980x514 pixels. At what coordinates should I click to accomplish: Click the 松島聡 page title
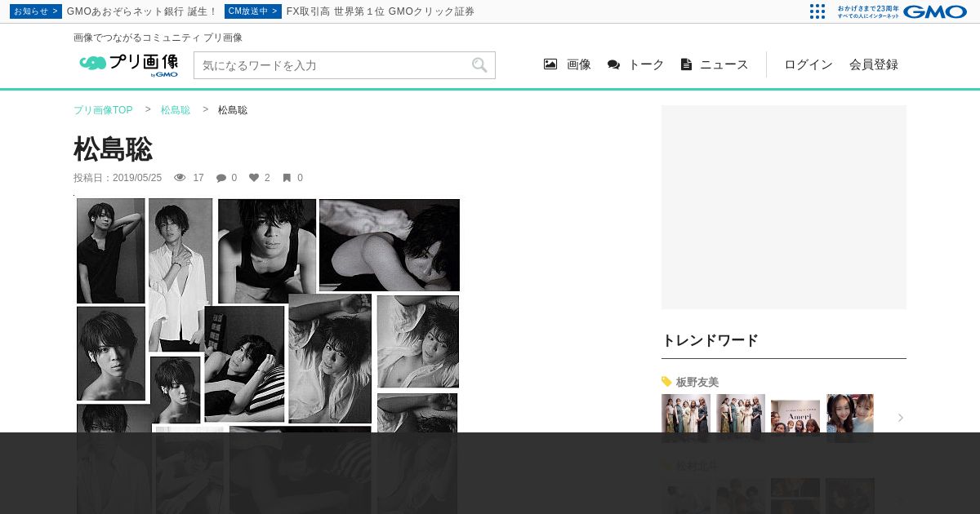pyautogui.click(x=113, y=149)
